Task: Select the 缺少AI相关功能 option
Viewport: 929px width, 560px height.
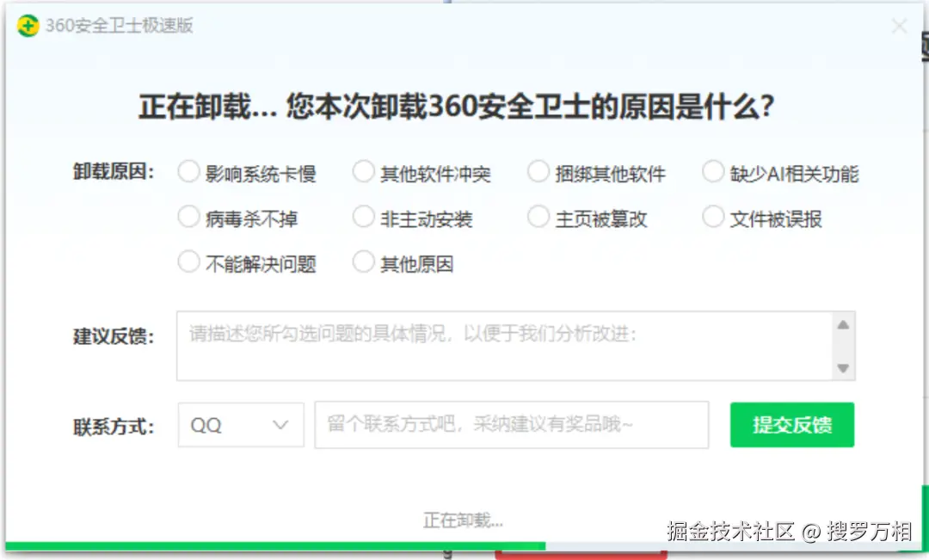Action: [x=713, y=172]
